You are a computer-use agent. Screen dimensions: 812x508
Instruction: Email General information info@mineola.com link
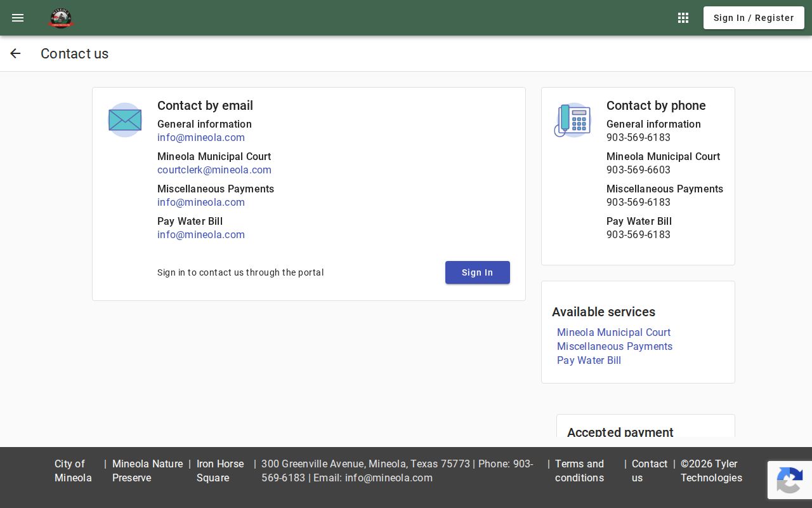[x=201, y=138]
